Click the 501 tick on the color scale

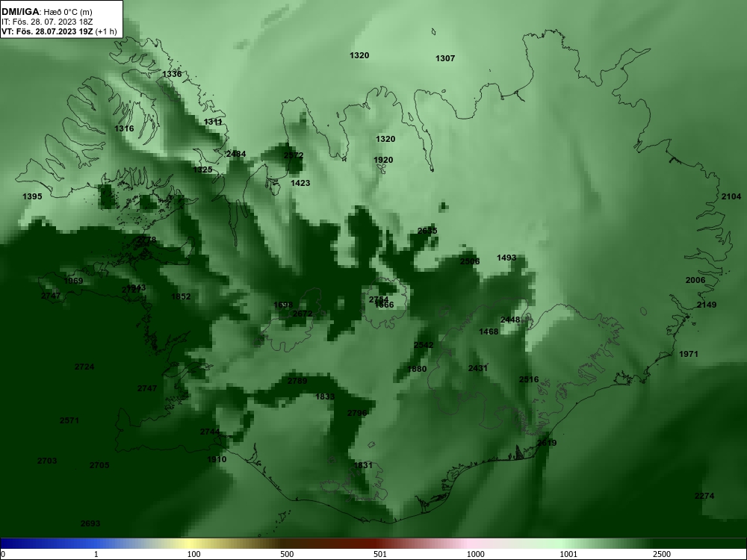(x=380, y=554)
